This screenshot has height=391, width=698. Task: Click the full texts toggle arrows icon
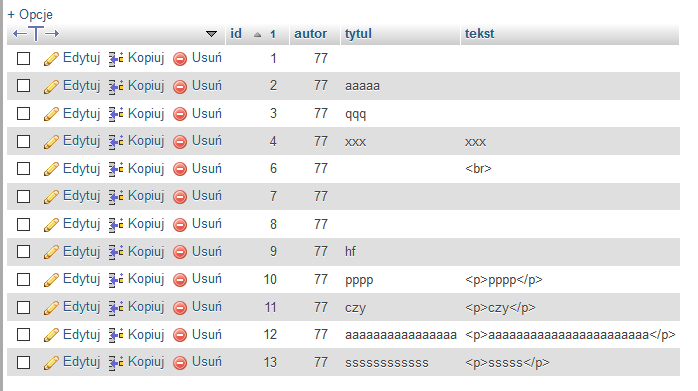36,33
